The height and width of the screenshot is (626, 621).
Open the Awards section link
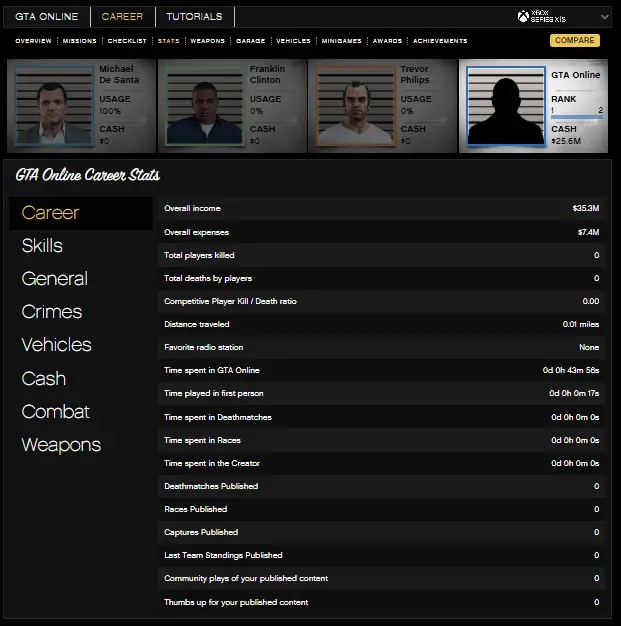(387, 41)
